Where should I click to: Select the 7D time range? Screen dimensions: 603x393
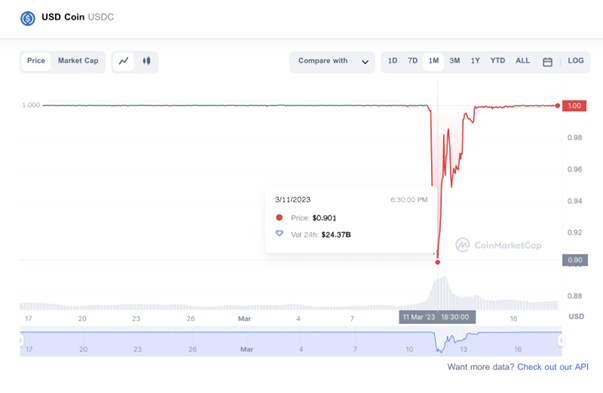coord(413,61)
